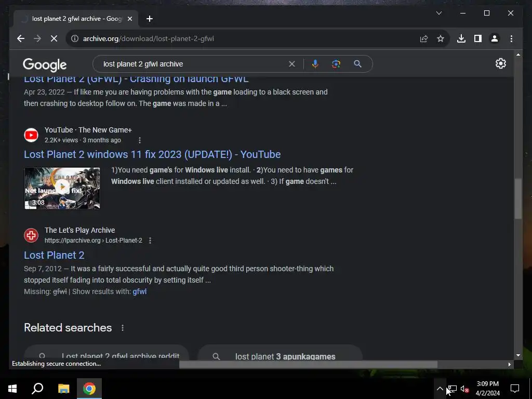Open File Explorer from taskbar
The height and width of the screenshot is (399, 532).
coord(63,389)
